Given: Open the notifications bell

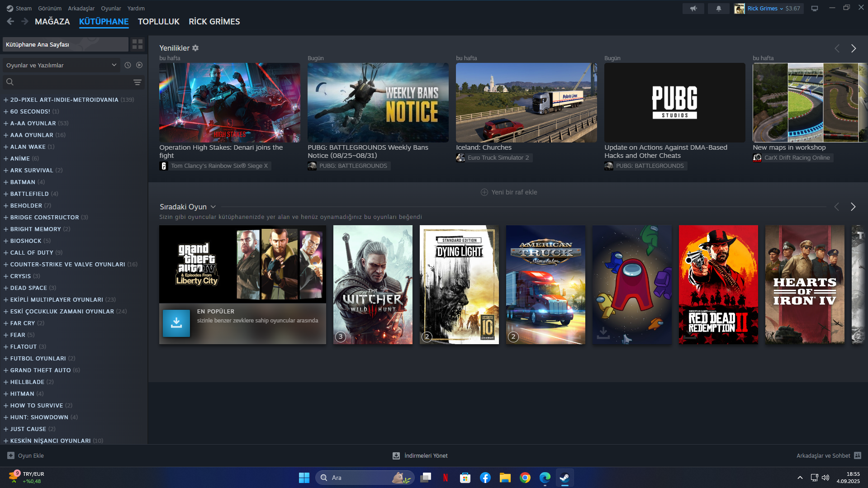Looking at the screenshot, I should (x=718, y=9).
